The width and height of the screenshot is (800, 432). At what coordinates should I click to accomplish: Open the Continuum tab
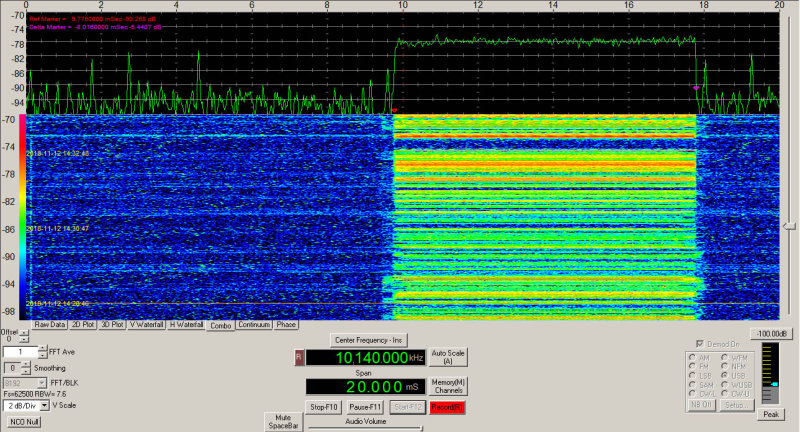point(254,324)
